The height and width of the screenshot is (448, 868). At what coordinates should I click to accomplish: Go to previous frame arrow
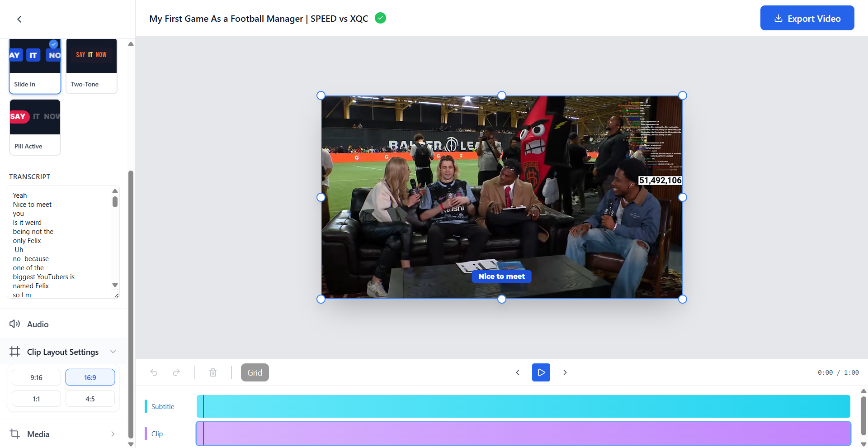pyautogui.click(x=518, y=372)
